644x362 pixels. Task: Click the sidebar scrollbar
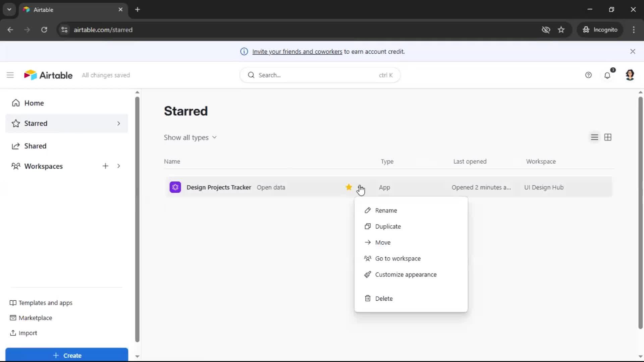[x=137, y=220]
